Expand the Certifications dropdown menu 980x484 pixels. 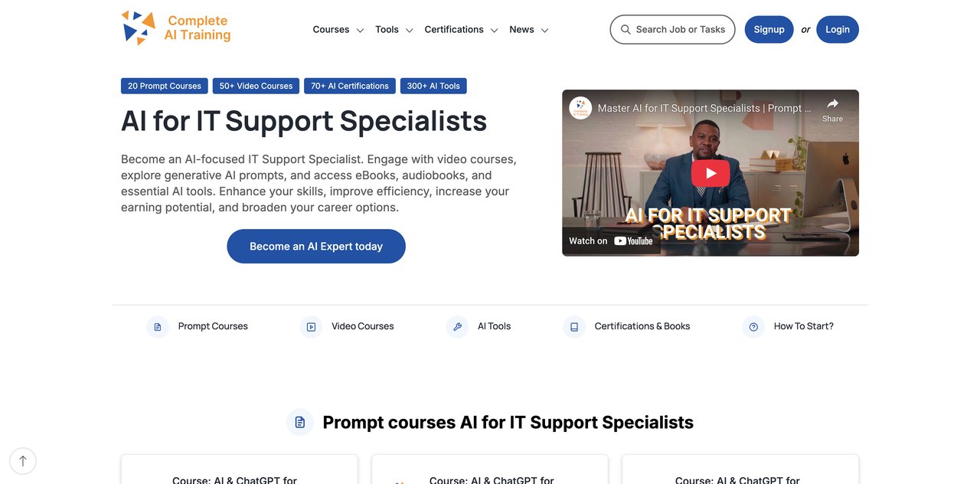click(461, 30)
